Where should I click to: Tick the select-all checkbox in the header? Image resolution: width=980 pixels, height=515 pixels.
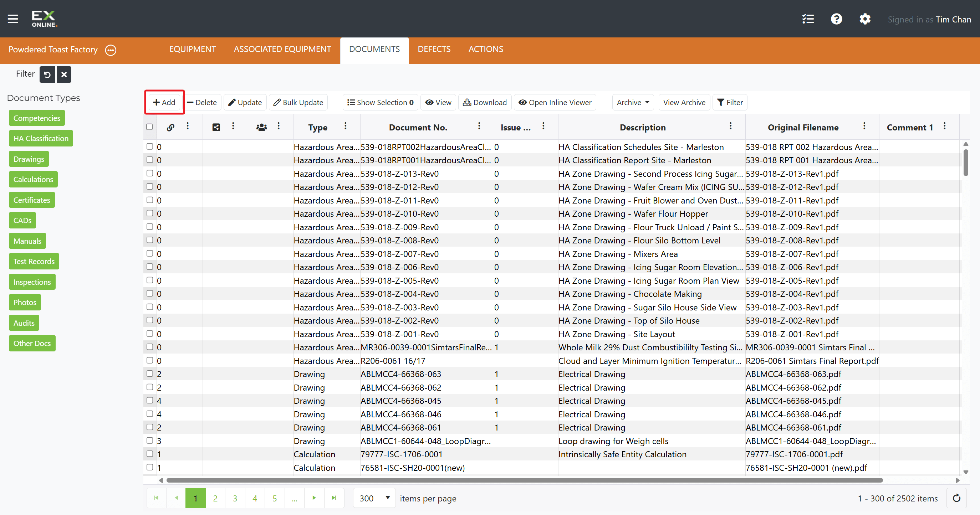(149, 127)
